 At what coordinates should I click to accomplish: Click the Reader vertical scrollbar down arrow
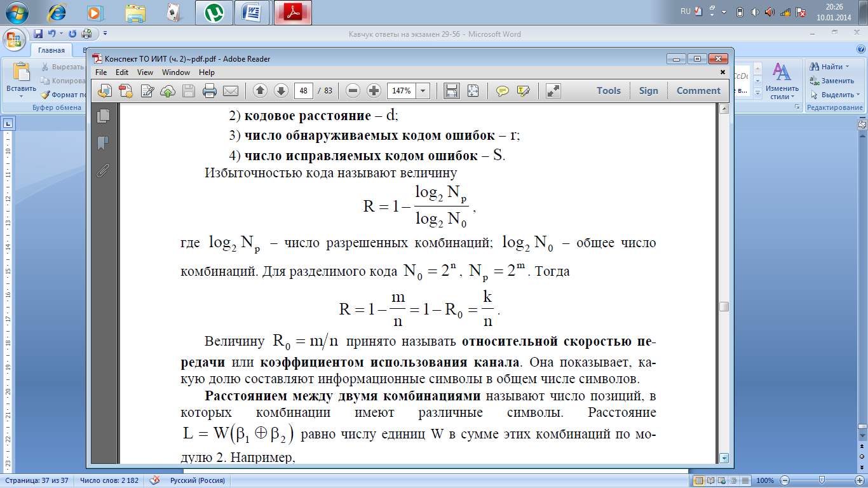(x=724, y=457)
